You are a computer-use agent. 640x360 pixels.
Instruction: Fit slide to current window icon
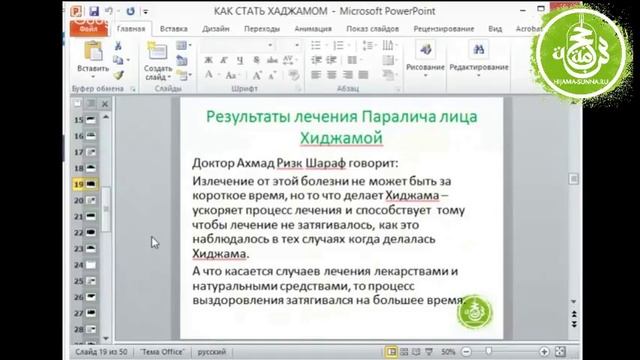point(560,351)
